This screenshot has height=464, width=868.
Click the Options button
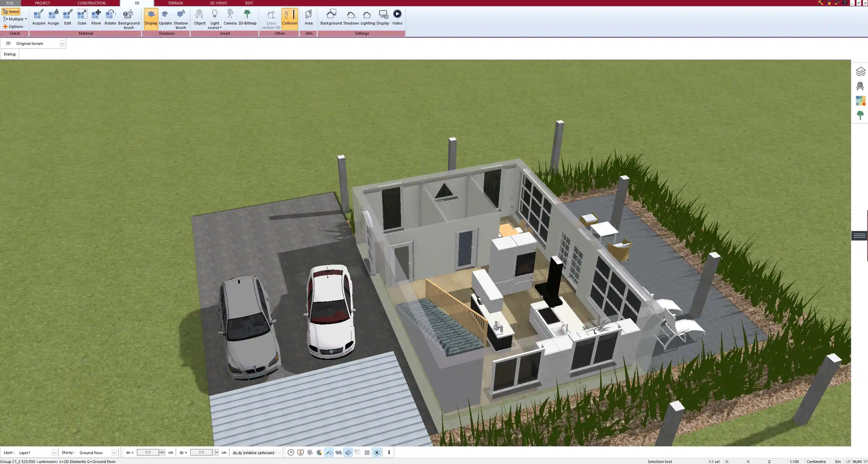[13, 27]
